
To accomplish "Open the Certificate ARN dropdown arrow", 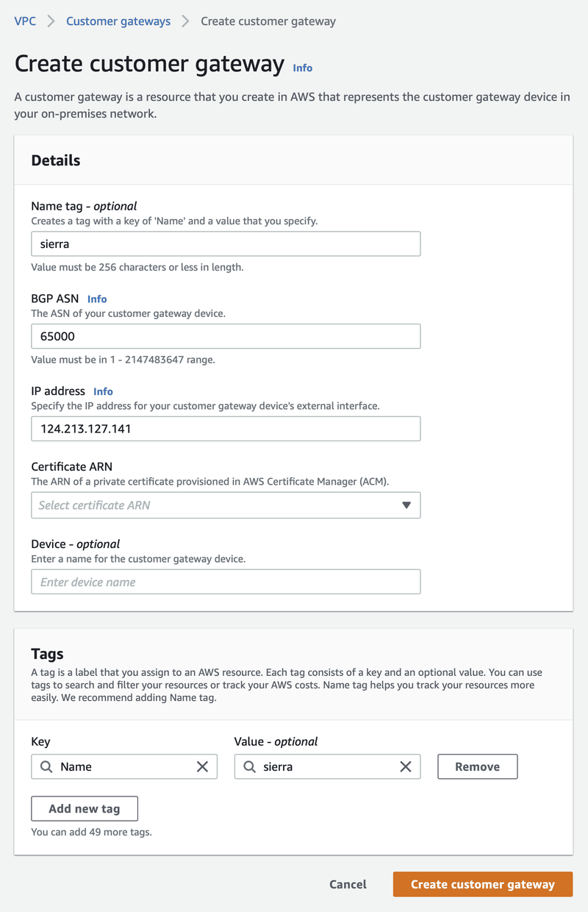I will click(406, 505).
